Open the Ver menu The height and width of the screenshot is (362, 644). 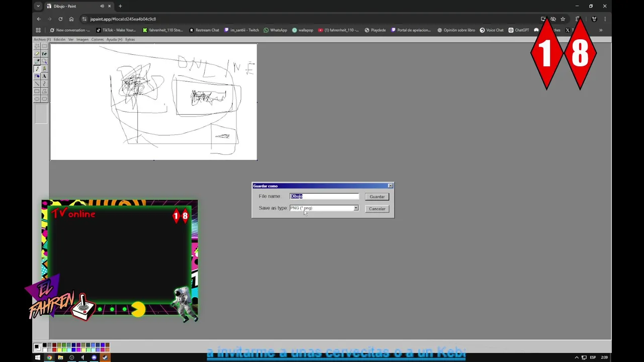coord(71,39)
